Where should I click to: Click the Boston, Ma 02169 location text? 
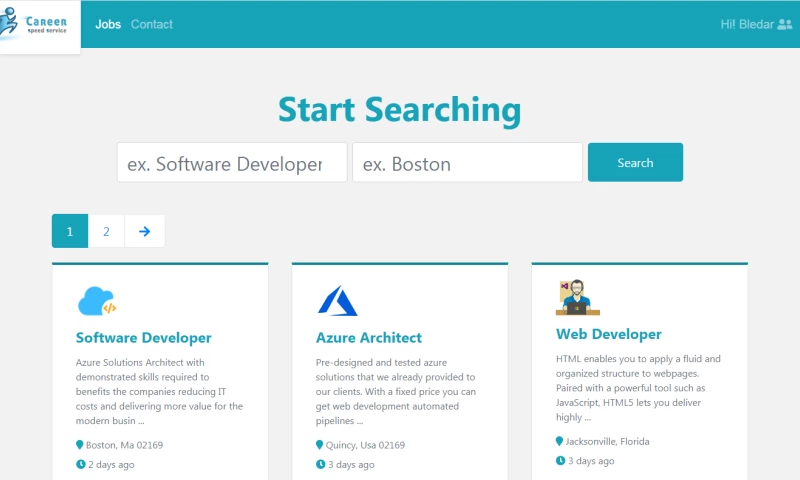click(x=124, y=445)
